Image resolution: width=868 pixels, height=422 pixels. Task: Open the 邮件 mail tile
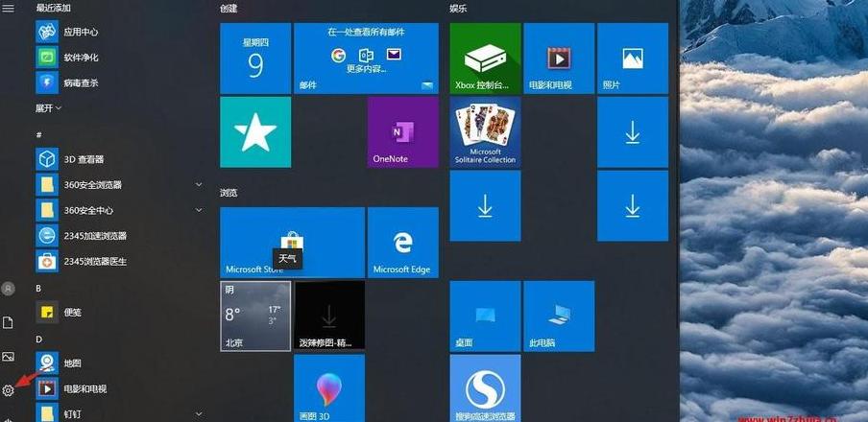click(366, 59)
